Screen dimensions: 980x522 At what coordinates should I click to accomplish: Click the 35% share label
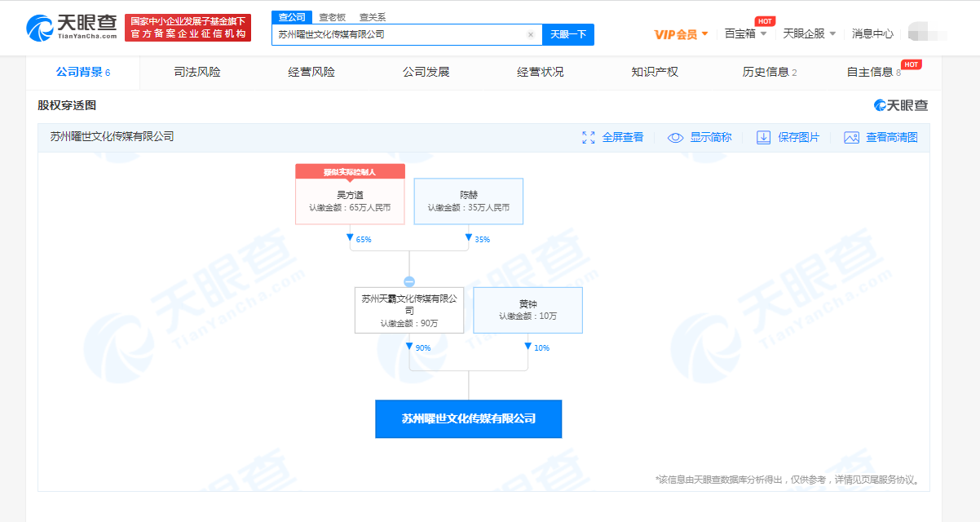[482, 240]
